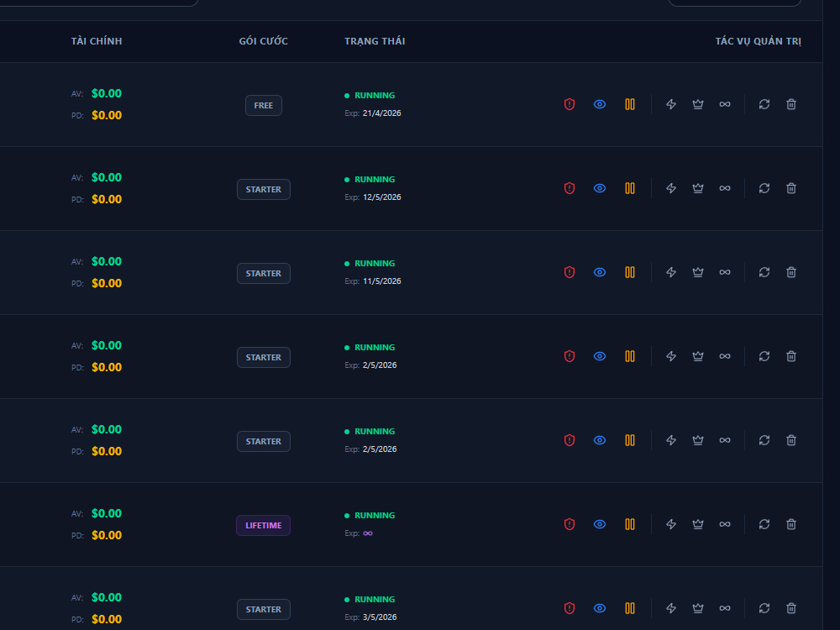This screenshot has height=630, width=840.
Task: Click eye icon in 12/5/2026 row
Action: [600, 188]
